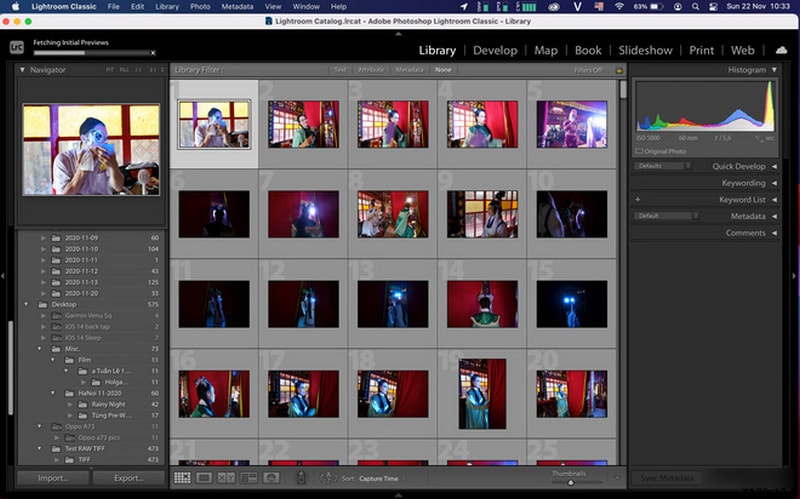Image resolution: width=800 pixels, height=499 pixels.
Task: Open Survey view icon in toolbar
Action: pos(248,478)
